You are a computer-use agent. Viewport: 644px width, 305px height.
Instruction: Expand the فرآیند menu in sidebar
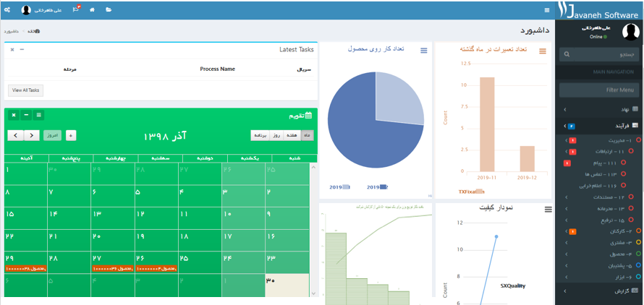click(599, 126)
